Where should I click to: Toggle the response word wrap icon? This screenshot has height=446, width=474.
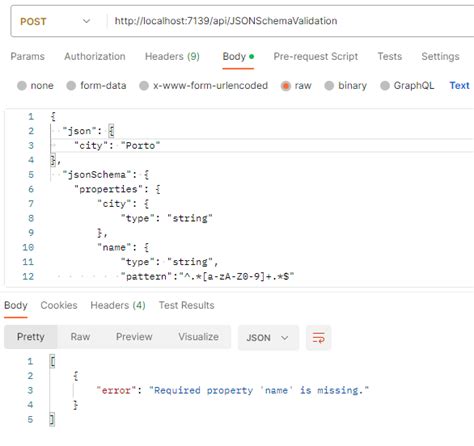[318, 337]
